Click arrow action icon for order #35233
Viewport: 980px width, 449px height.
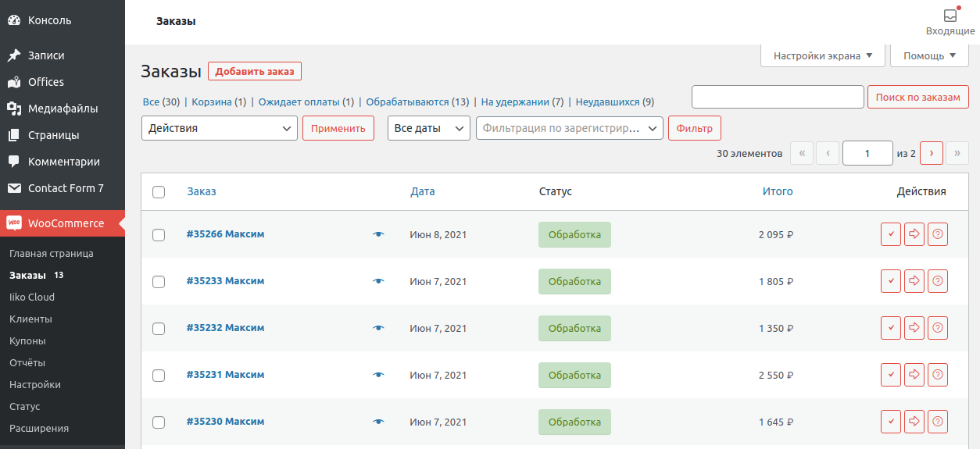(914, 281)
